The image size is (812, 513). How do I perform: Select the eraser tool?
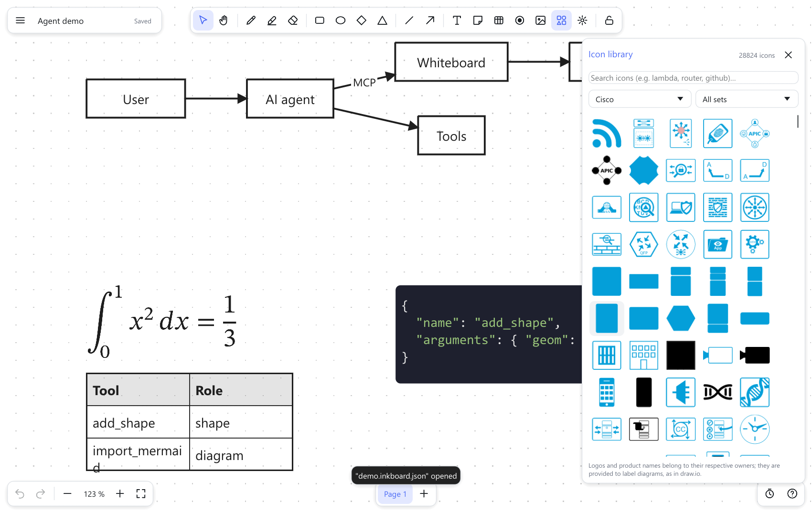(293, 21)
